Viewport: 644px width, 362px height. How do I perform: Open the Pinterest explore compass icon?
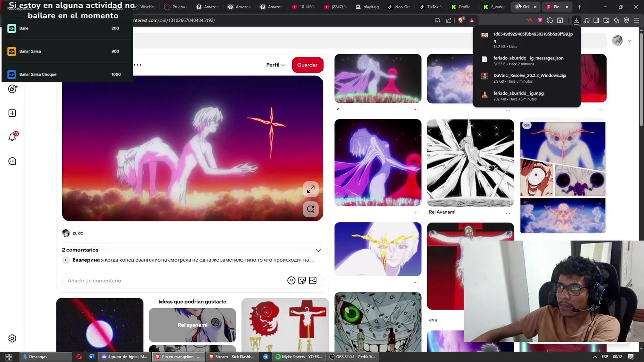12,89
